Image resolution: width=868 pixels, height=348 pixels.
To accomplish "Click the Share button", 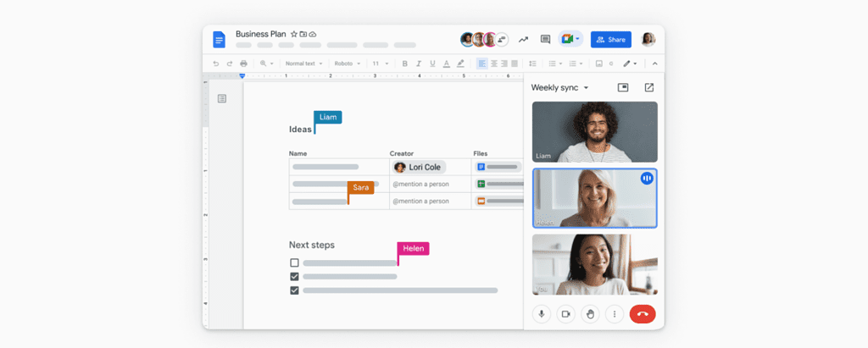I will pos(610,39).
